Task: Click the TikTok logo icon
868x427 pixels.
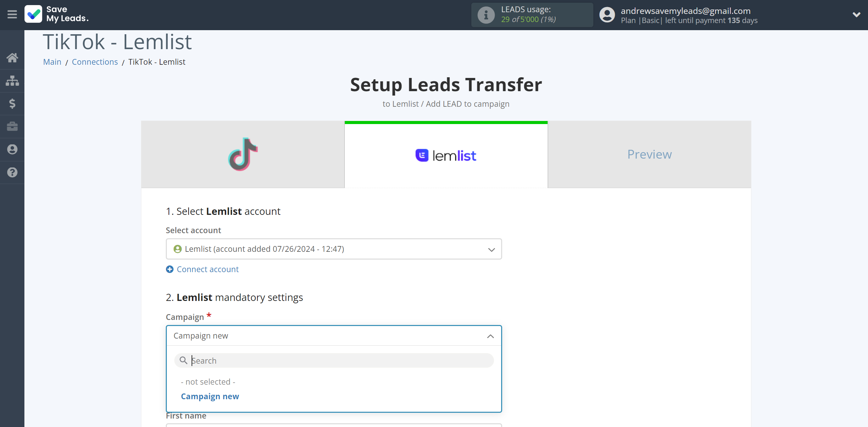Action: click(243, 154)
